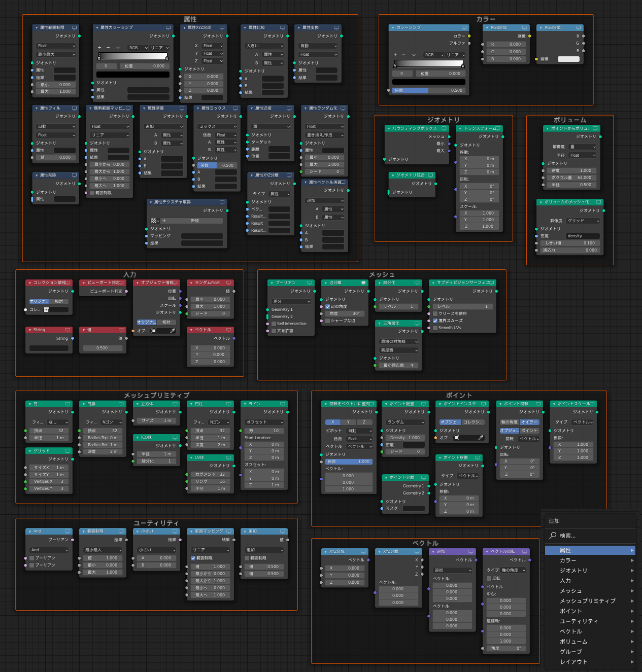Click the preview monitor icon on 属性比較 node
This screenshot has height=672, width=642.
(282, 27)
